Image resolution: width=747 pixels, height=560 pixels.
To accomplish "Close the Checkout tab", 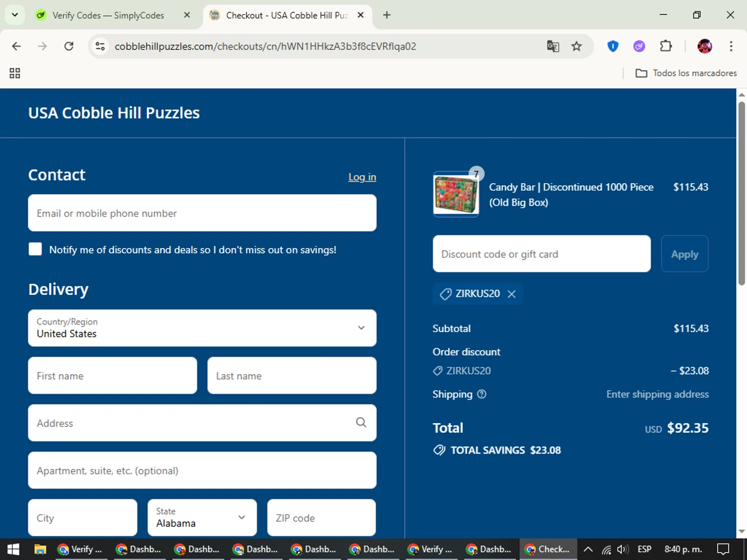I will 361,15.
